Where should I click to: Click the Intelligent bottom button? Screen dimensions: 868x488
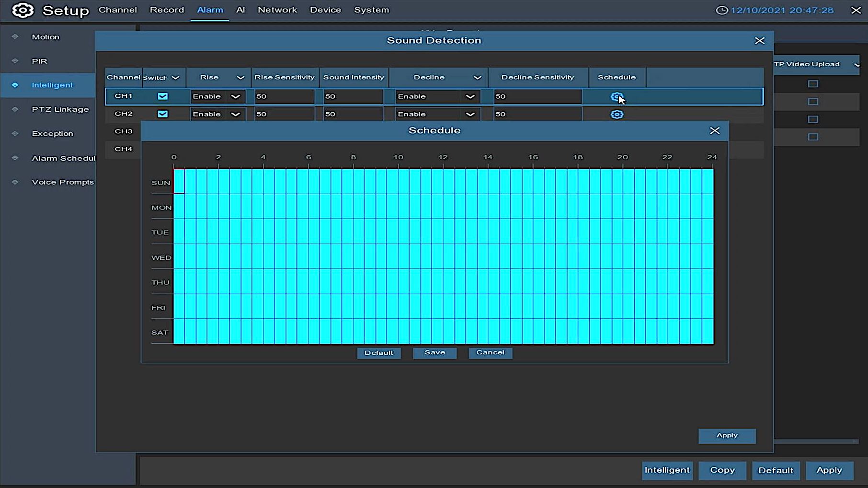pyautogui.click(x=667, y=470)
